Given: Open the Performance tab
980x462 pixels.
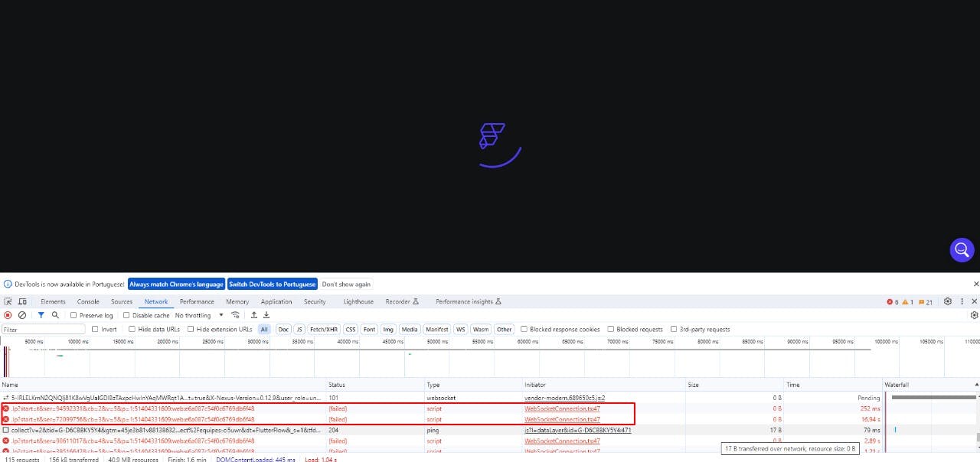Looking at the screenshot, I should pos(197,301).
